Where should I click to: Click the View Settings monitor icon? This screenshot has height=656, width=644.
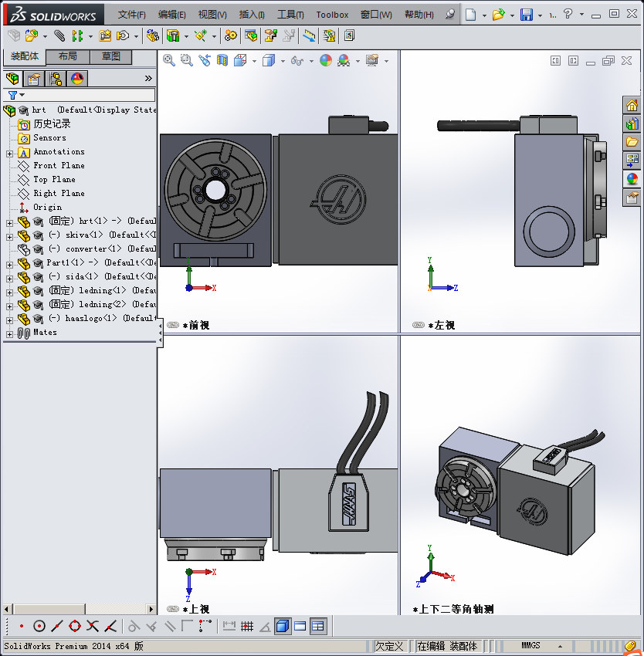[372, 60]
